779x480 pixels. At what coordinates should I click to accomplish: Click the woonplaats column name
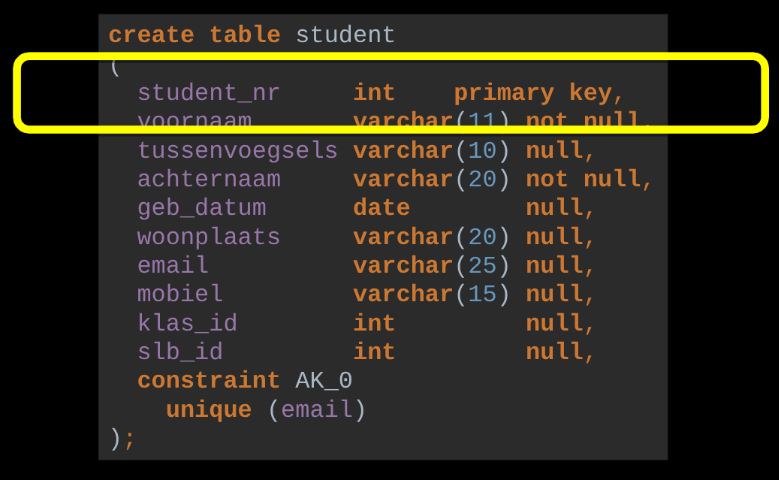(208, 237)
